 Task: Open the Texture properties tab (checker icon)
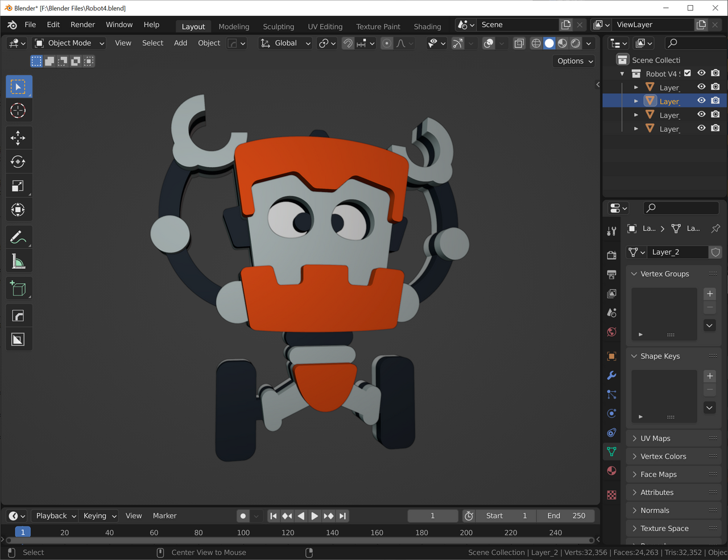pos(611,495)
